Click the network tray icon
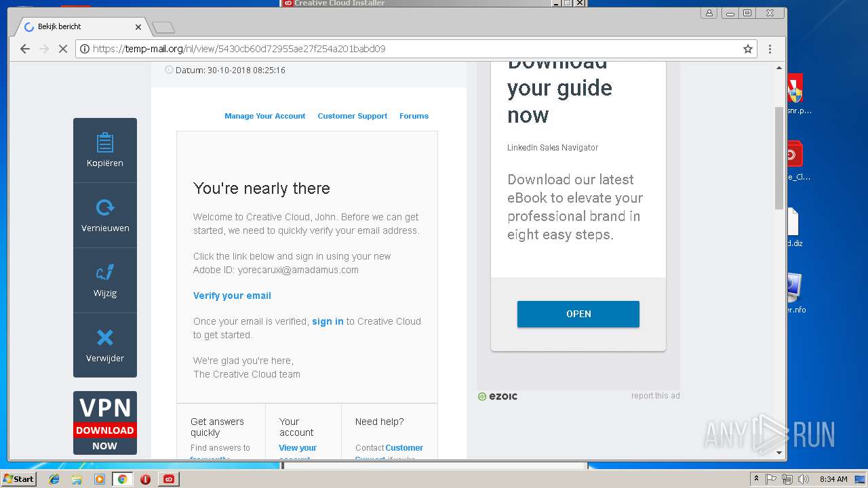Viewport: 868px width, 488px height. (787, 479)
